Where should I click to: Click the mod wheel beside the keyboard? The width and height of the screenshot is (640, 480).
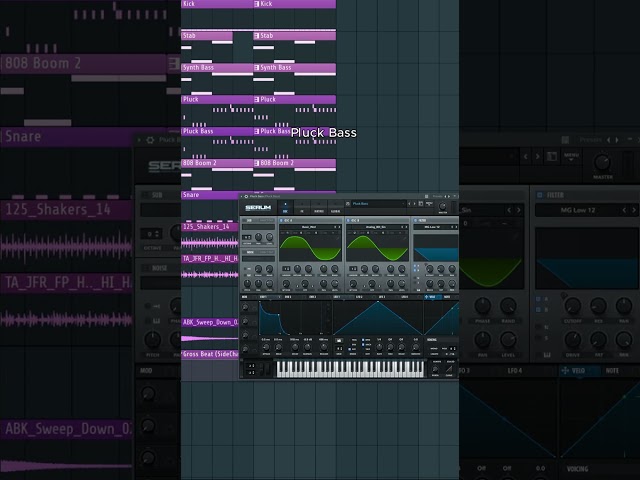pos(268,369)
